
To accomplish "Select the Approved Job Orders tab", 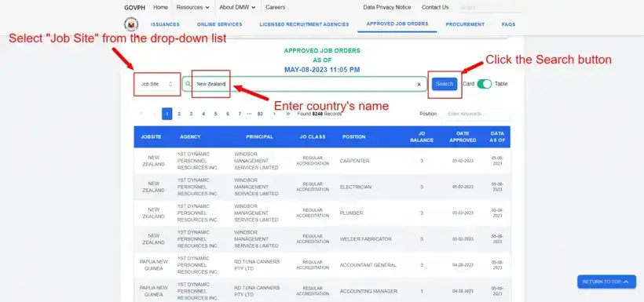I will pos(397,24).
